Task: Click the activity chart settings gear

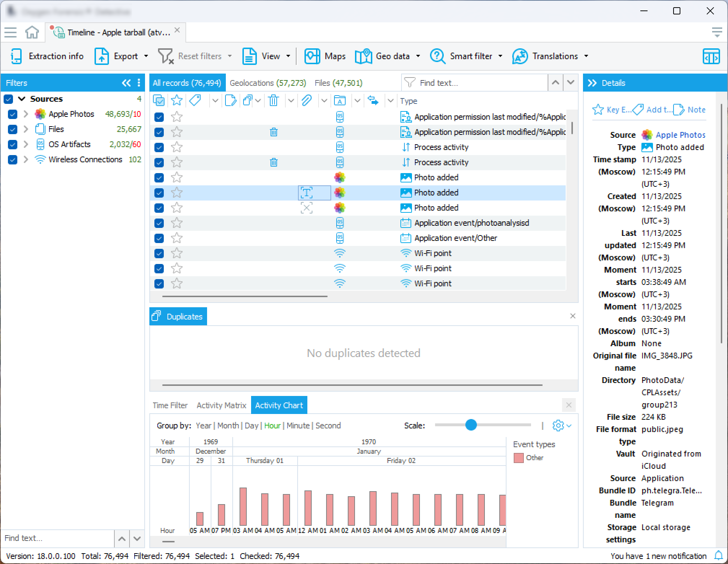Action: coord(558,426)
